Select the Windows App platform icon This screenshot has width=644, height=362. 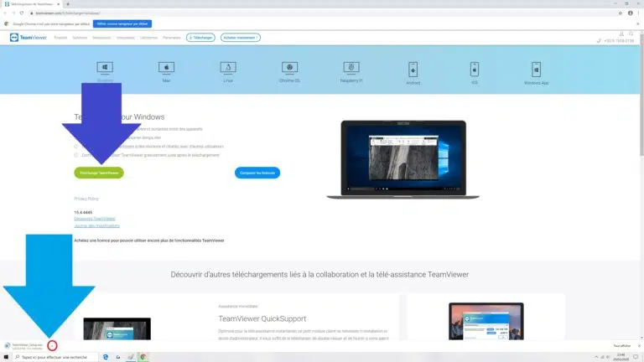tap(536, 70)
